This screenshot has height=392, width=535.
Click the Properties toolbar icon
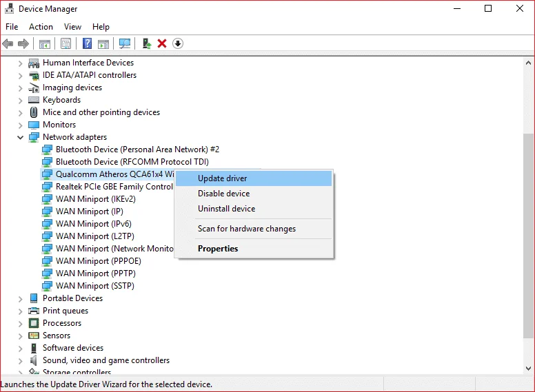(66, 43)
